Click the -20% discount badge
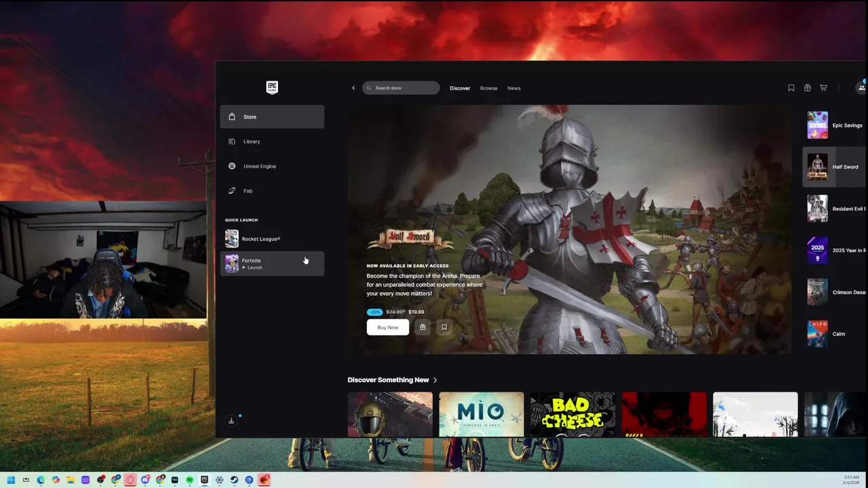This screenshot has width=868, height=488. click(374, 312)
